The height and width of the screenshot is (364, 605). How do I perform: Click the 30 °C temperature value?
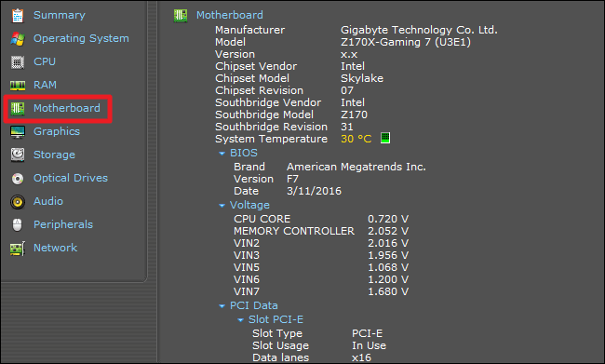(356, 139)
